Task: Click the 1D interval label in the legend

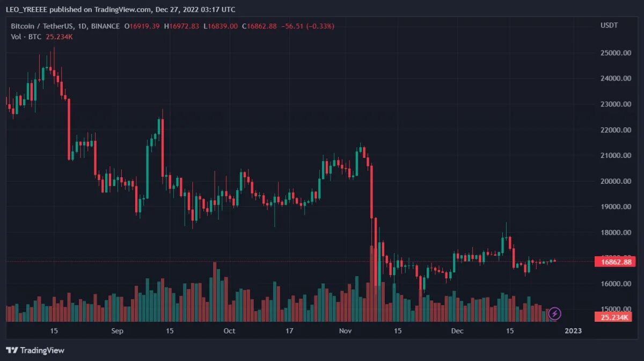Action: 97,26
